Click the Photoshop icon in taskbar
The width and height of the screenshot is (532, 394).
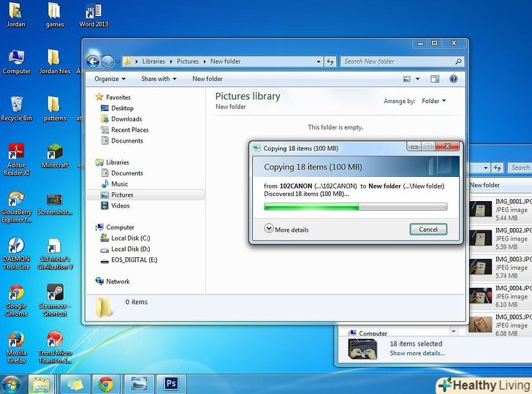coord(172,382)
